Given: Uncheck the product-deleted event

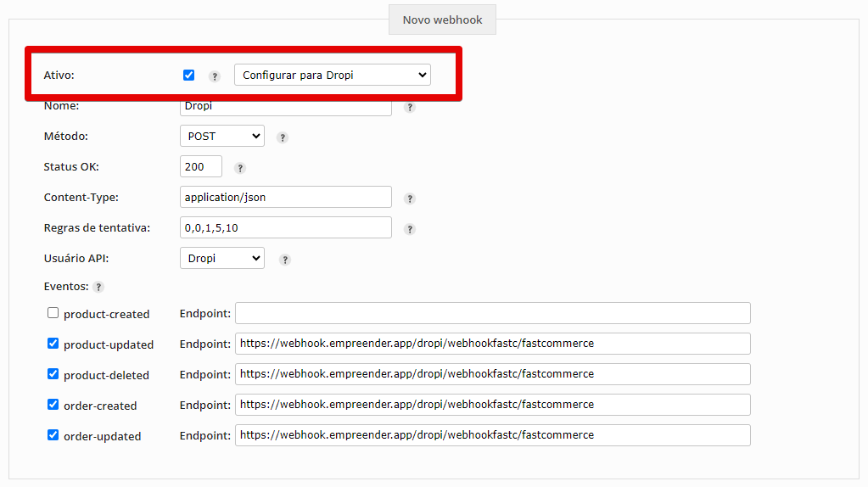Looking at the screenshot, I should click(53, 373).
